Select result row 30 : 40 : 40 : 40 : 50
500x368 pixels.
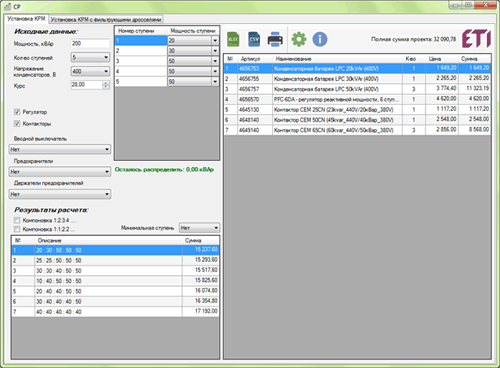(x=115, y=302)
